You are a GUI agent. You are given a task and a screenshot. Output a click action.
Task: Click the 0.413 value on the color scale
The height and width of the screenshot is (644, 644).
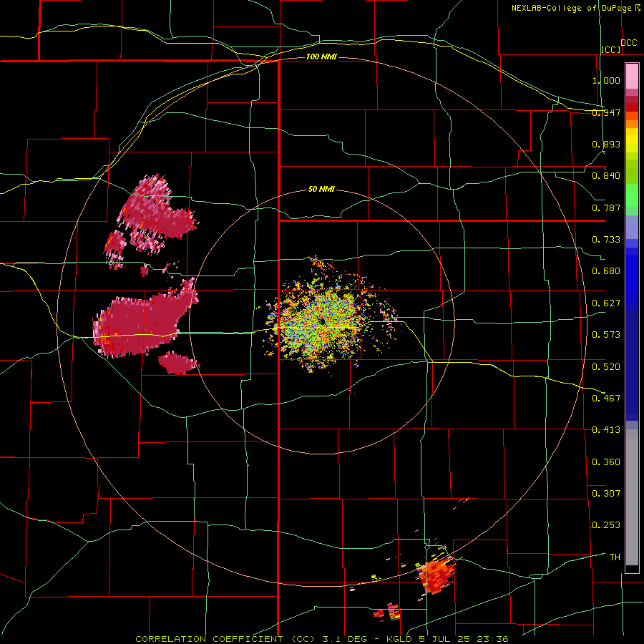coord(606,430)
